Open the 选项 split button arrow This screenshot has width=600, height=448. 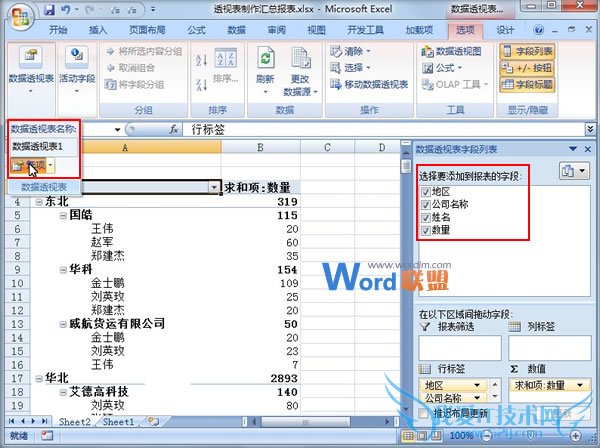point(51,166)
